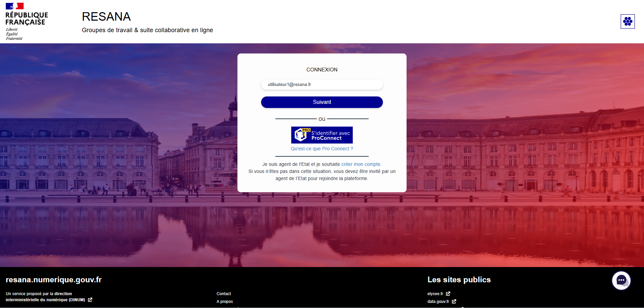Click the resana.numerique.gouv.fr footer heading
This screenshot has height=308, width=644.
tap(53, 280)
